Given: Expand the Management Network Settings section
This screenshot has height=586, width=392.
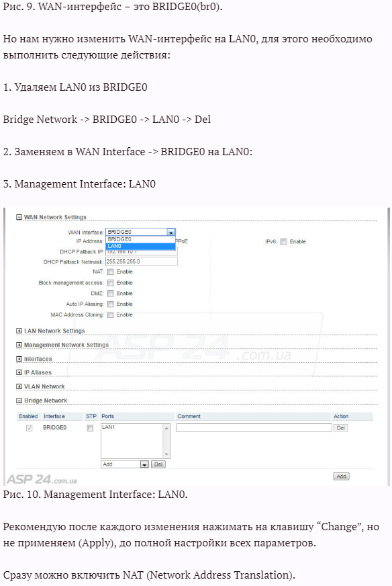Looking at the screenshot, I should tap(19, 345).
